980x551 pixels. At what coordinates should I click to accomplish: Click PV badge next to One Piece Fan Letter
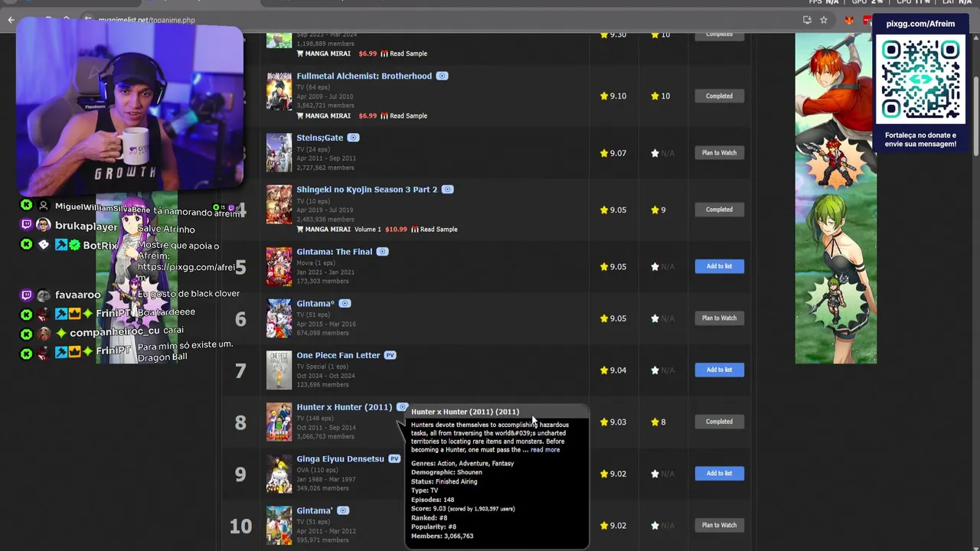tap(390, 355)
